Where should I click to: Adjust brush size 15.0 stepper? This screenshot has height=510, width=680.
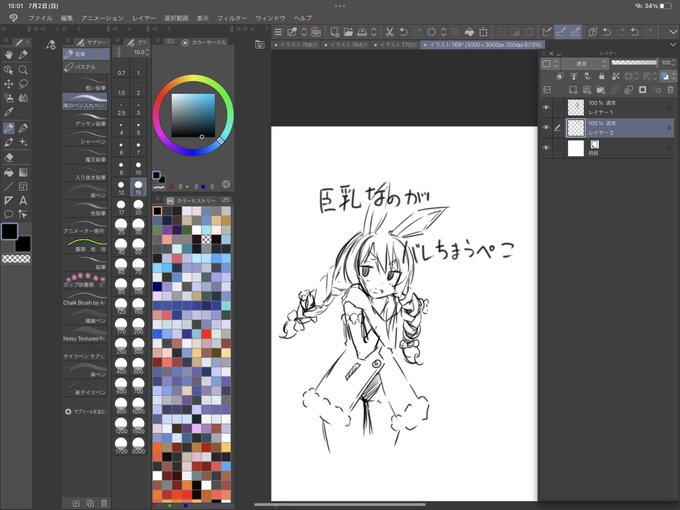147,52
